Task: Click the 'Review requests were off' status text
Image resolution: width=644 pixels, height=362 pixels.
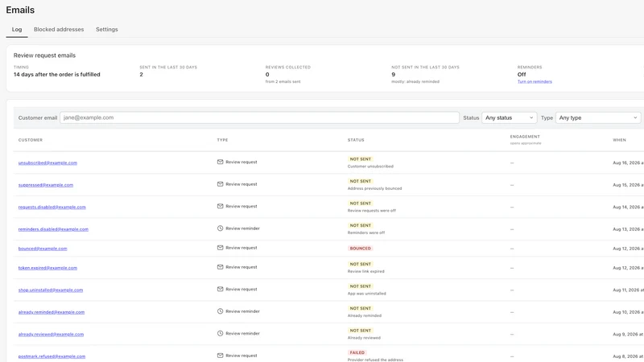Action: [x=372, y=211]
